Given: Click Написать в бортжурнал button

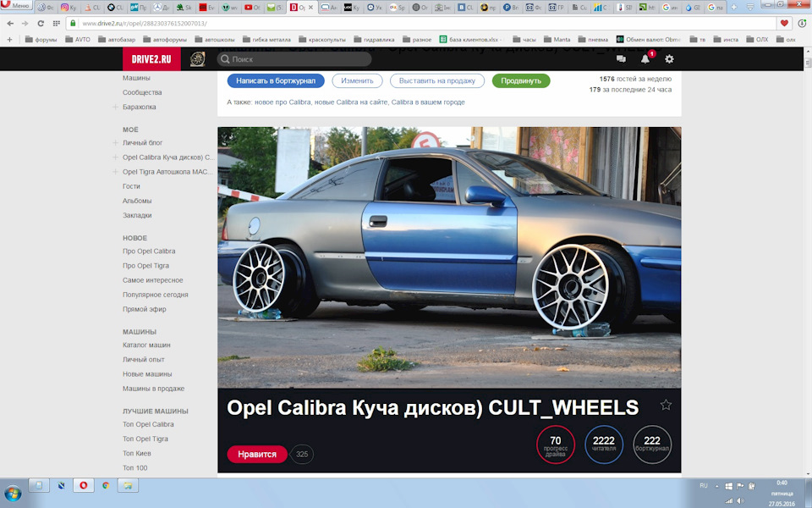Looking at the screenshot, I should coord(276,81).
